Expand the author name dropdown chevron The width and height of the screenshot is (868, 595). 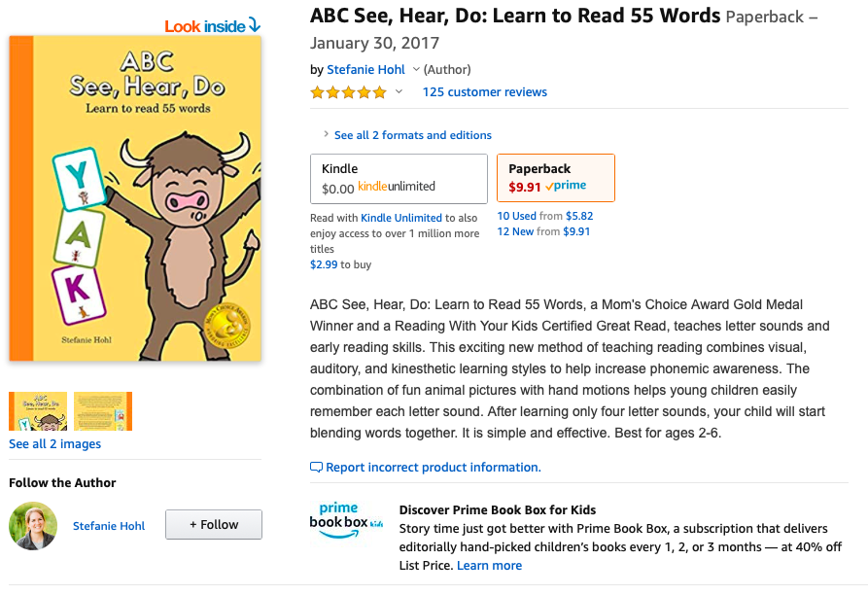click(x=416, y=70)
